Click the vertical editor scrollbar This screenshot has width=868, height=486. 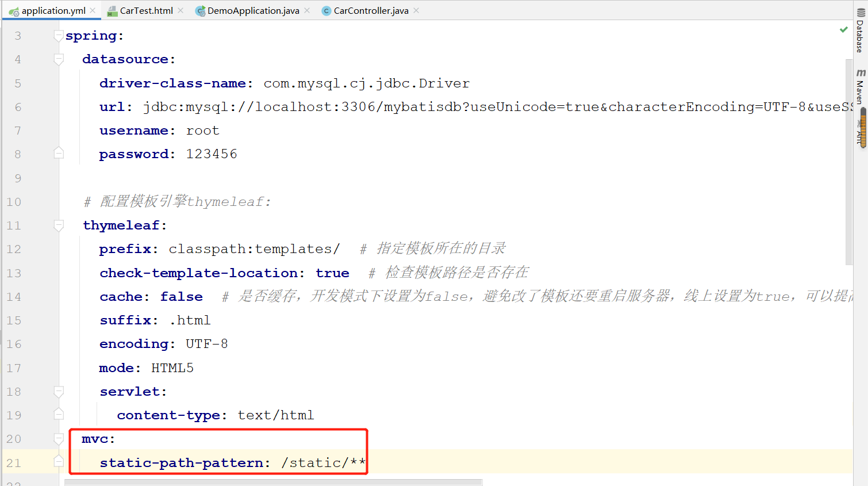[x=849, y=161]
